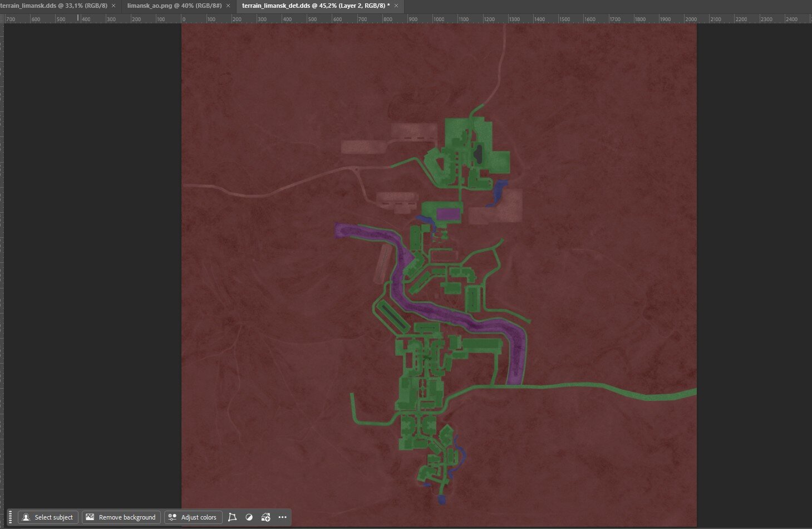The width and height of the screenshot is (812, 529).
Task: Select the terrain_limansk_det.dds document tab
Action: [x=316, y=6]
